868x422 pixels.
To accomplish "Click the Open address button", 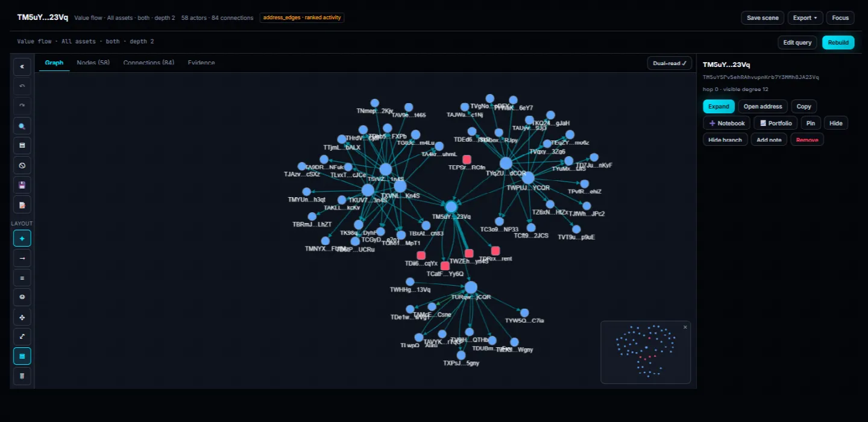I will 763,106.
